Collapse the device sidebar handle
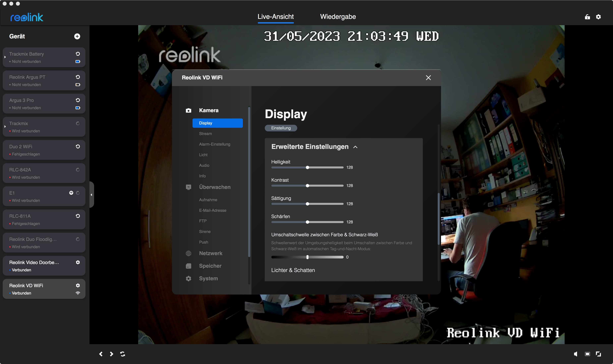Screen dimensions: 613x364 [x=91, y=195]
